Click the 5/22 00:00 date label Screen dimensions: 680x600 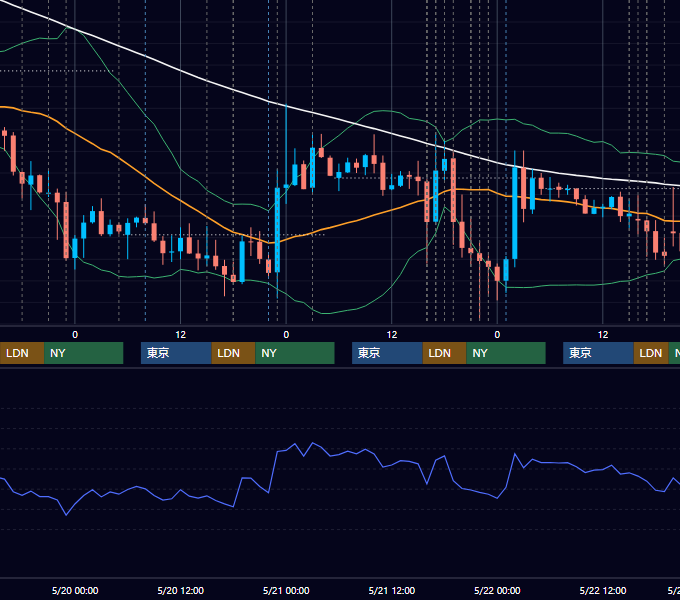(x=497, y=590)
